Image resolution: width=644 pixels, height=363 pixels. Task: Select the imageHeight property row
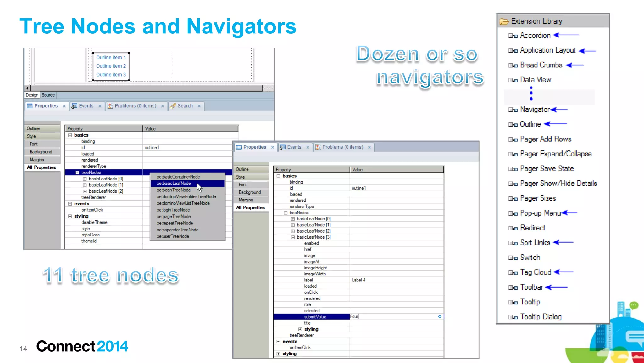[358, 268]
